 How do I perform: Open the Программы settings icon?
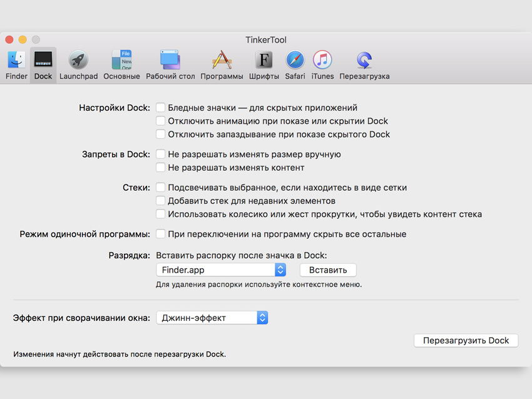[222, 61]
